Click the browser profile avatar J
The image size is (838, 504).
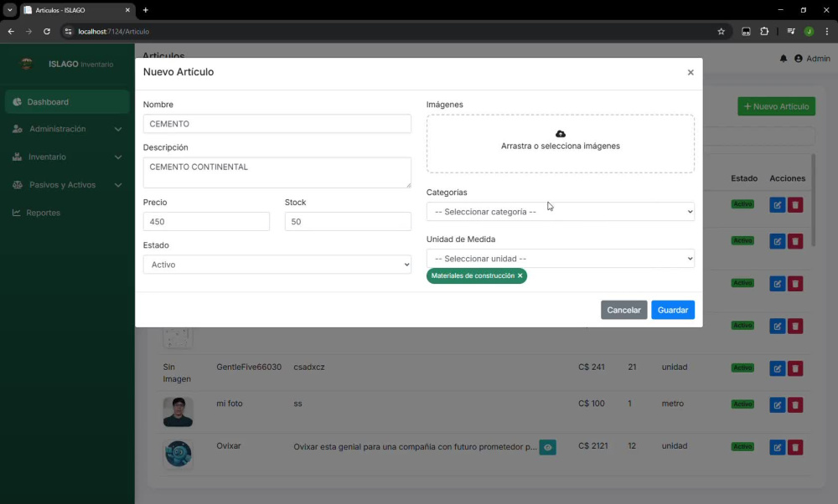click(x=809, y=32)
